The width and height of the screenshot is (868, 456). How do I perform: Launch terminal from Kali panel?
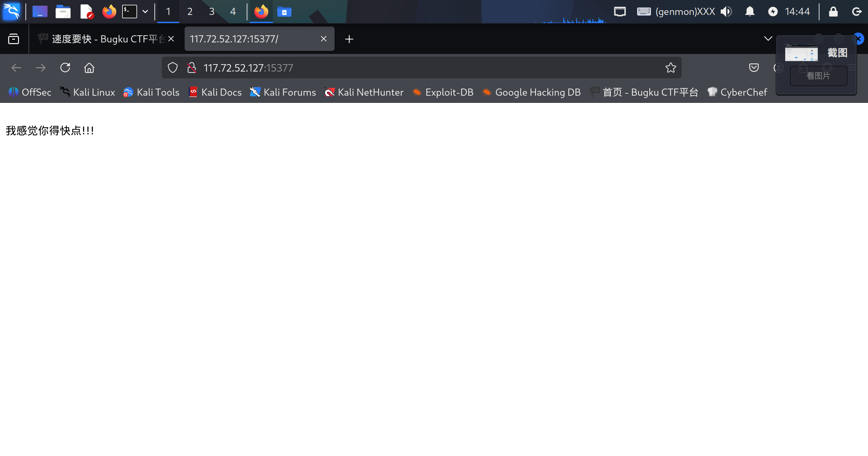[130, 12]
